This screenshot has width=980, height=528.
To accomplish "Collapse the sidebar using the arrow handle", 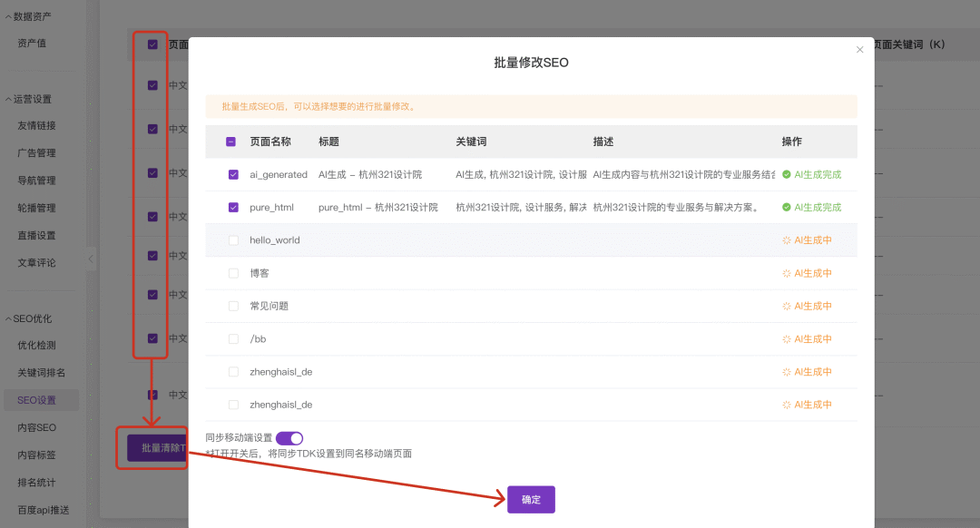I will click(91, 259).
